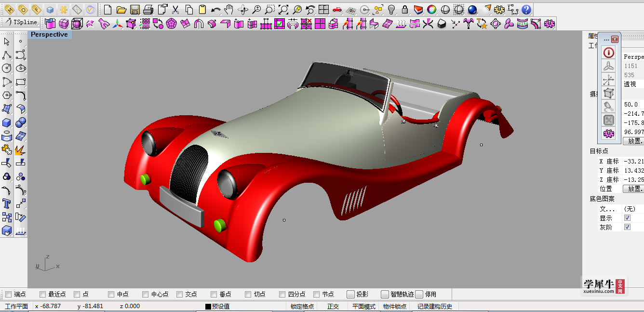The height and width of the screenshot is (312, 644).
Task: Enable the 交点 (Intersection) osnap checkbox
Action: pyautogui.click(x=179, y=294)
